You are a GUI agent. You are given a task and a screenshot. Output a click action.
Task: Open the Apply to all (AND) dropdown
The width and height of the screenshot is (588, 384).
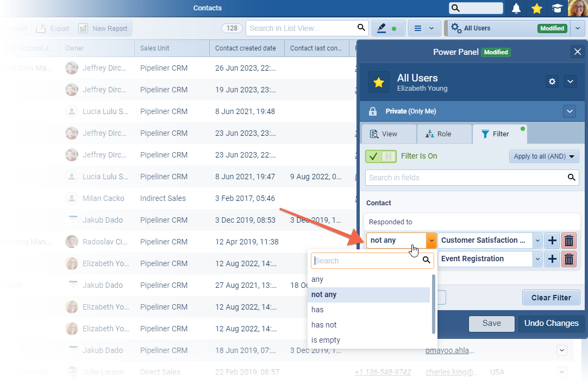coord(544,156)
